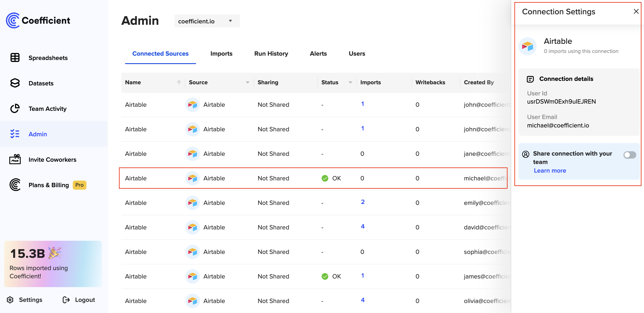The width and height of the screenshot is (644, 313).
Task: Click Airtable source icon in olivia's row
Action: coord(193,301)
